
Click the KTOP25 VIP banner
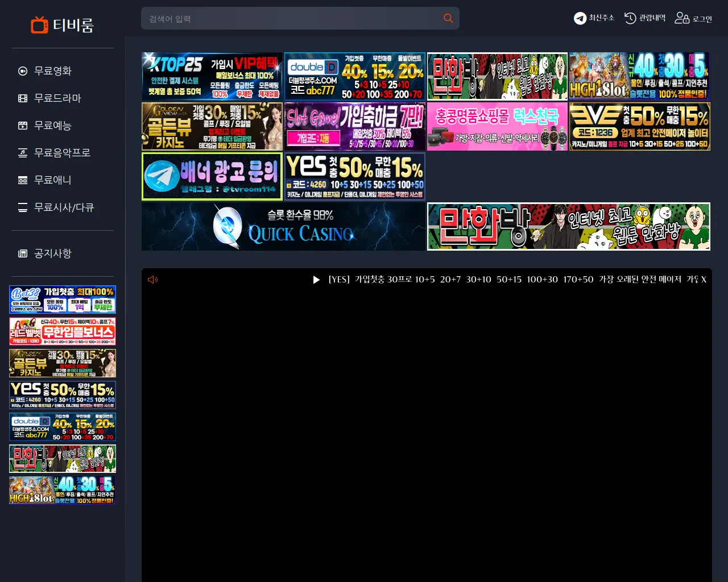click(212, 77)
